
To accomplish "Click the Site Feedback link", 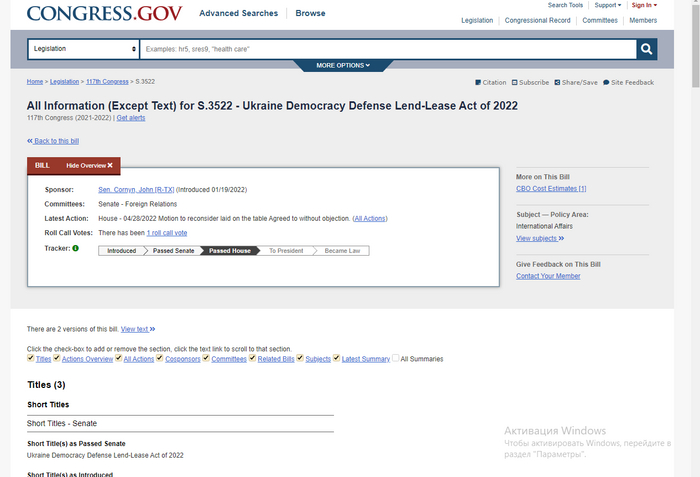I will pos(629,83).
